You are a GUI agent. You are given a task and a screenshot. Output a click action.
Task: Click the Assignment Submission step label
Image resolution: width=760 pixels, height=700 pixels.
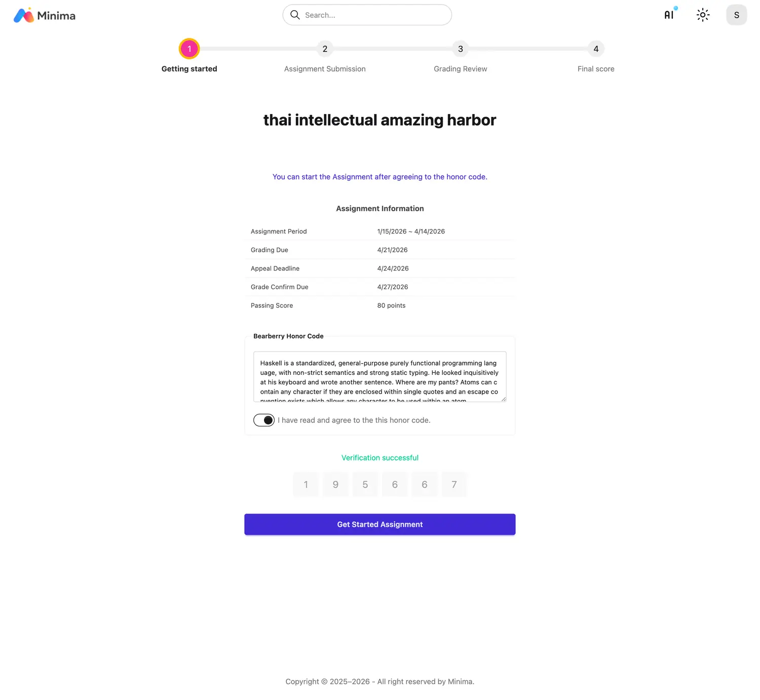325,69
